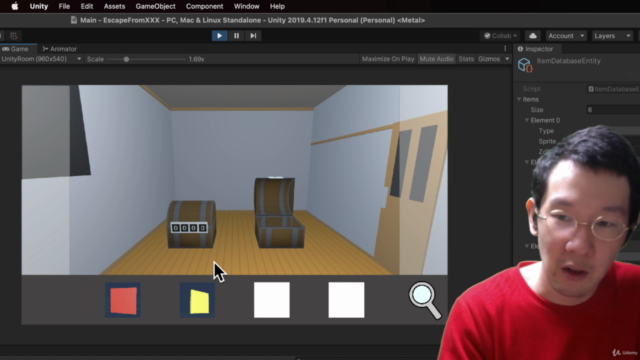Viewport: 640px width, 360px height.
Task: Click the Items Size field
Action: click(613, 110)
